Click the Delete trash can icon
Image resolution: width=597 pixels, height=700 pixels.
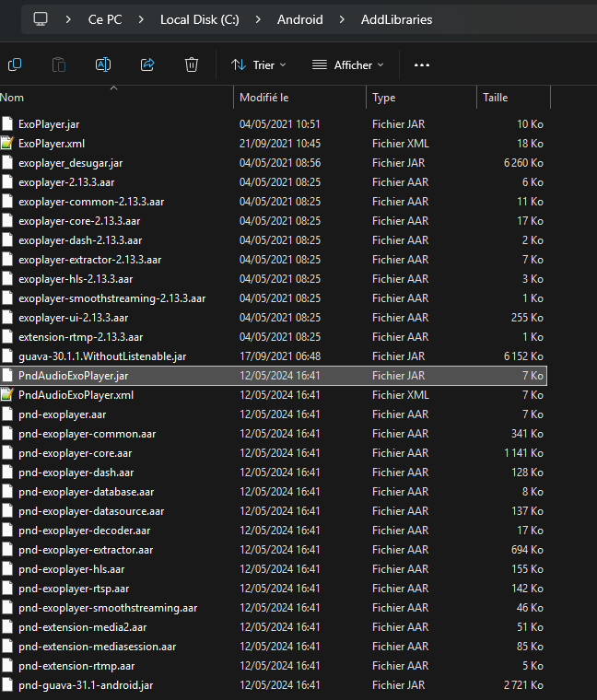point(192,64)
